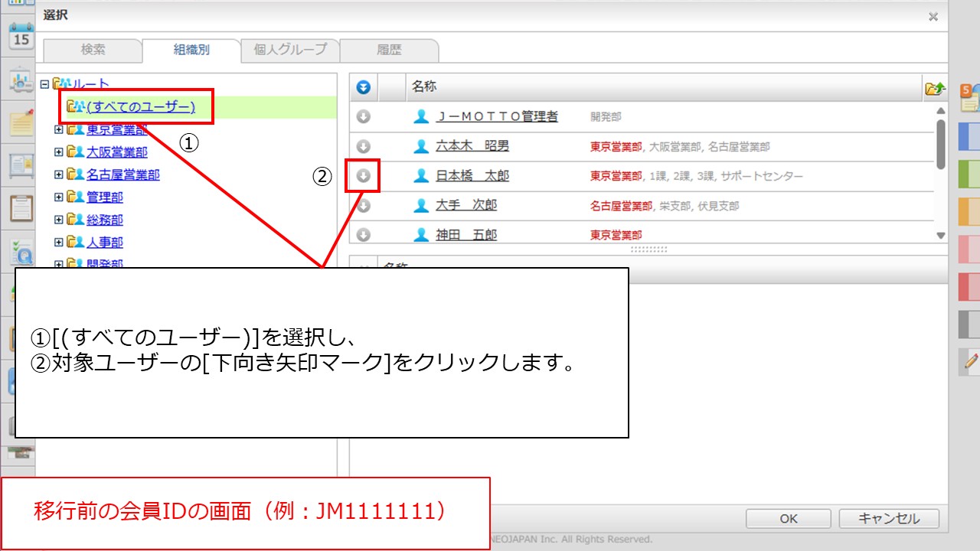Click the folder icon of (すべてのユーザー)
This screenshot has width=980, height=551.
click(x=75, y=106)
